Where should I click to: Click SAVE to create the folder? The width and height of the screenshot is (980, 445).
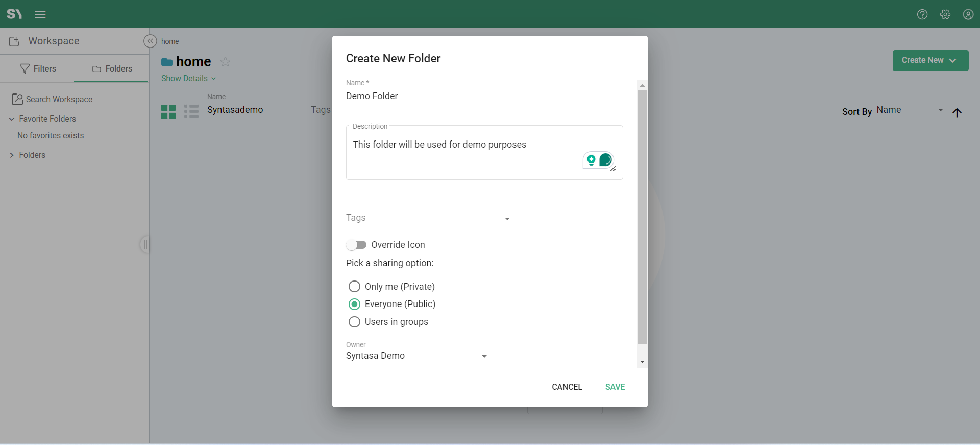point(615,387)
